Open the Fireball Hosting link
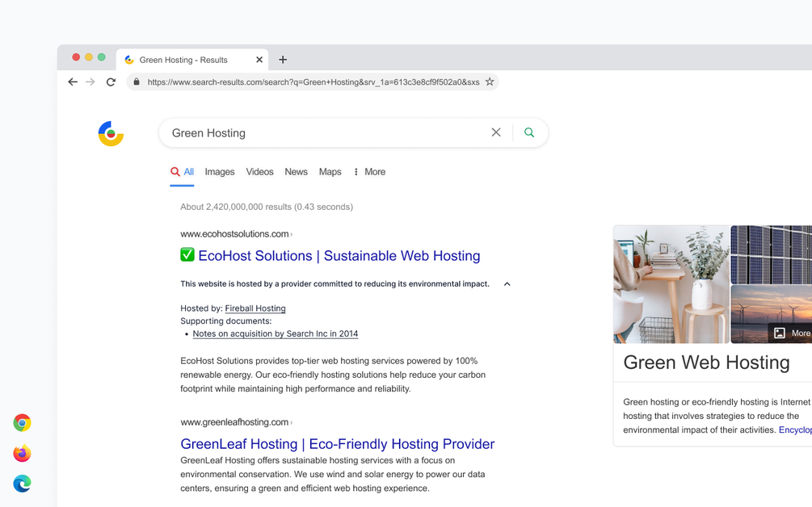812x507 pixels. tap(255, 308)
